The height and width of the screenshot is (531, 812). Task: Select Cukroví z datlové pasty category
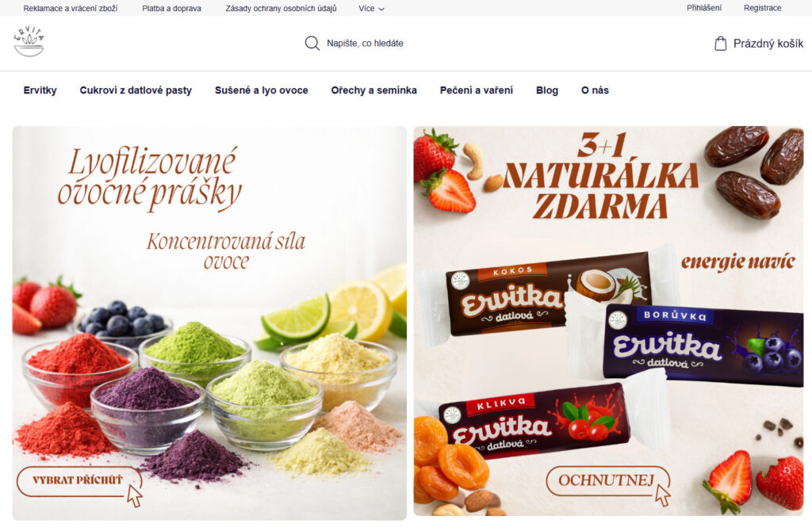136,90
